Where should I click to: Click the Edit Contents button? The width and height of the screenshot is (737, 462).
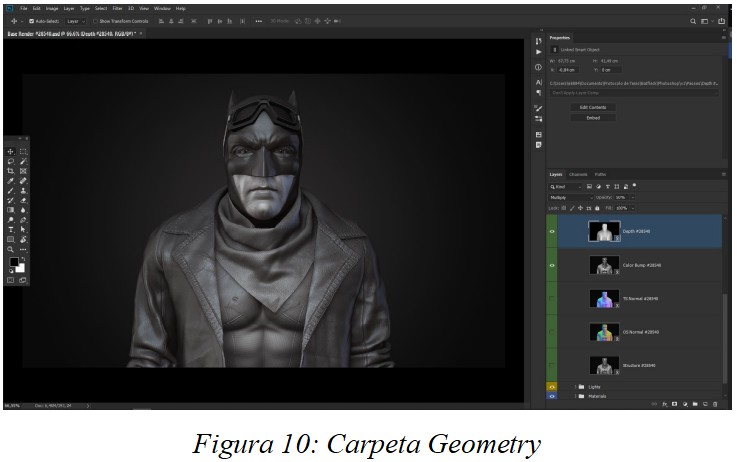tap(592, 107)
